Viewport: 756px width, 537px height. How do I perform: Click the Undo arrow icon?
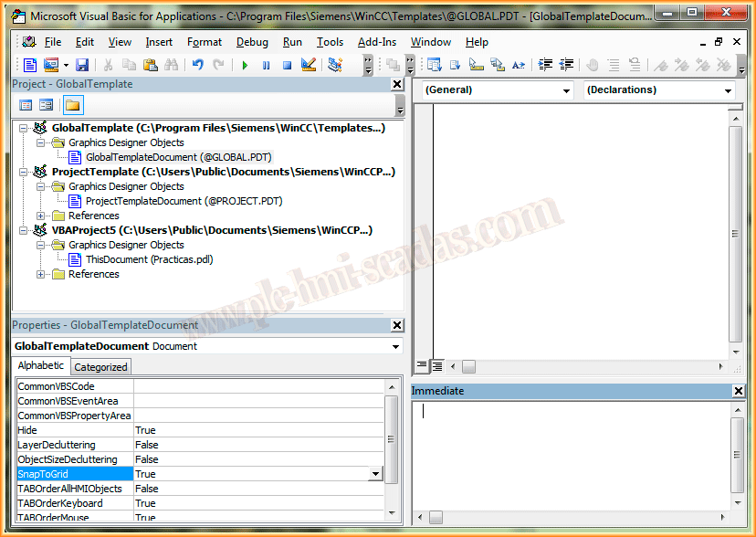(x=197, y=65)
